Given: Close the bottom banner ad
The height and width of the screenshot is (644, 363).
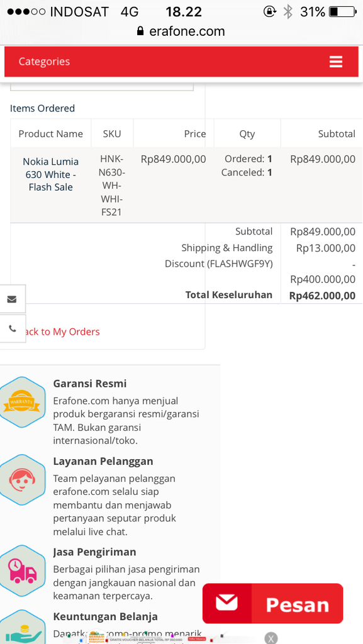Looking at the screenshot, I should [271, 638].
